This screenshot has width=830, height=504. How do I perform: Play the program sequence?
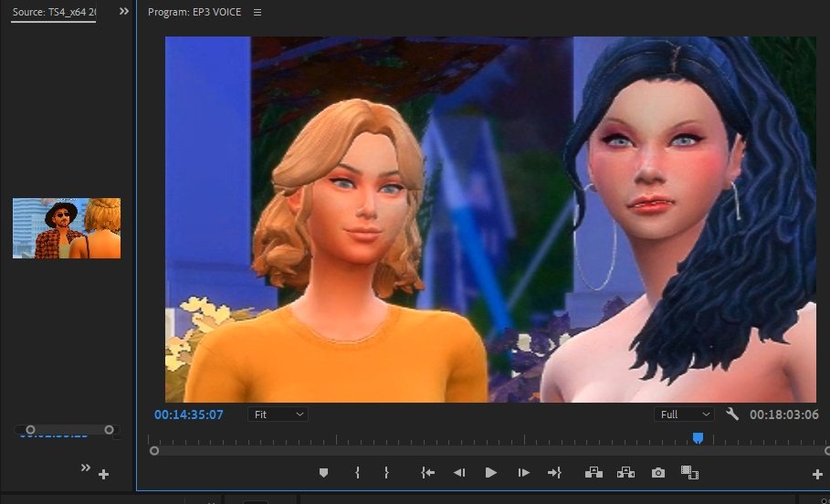click(x=490, y=473)
